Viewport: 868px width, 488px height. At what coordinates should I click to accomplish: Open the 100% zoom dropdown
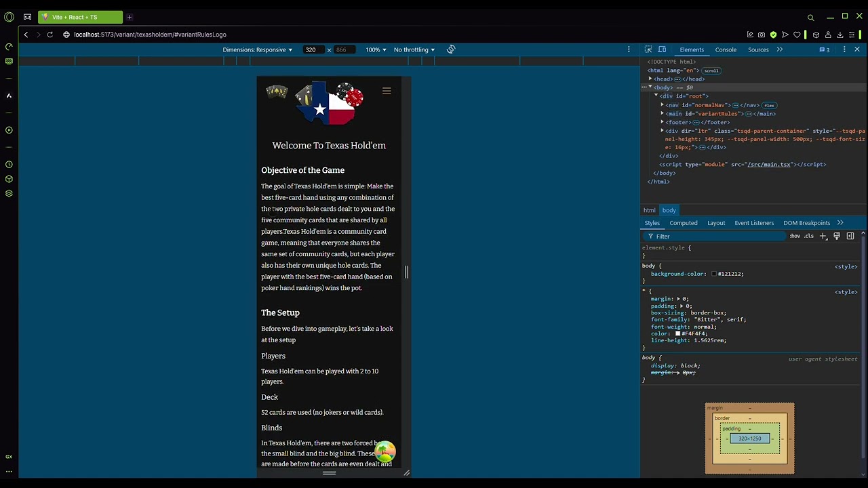point(376,49)
